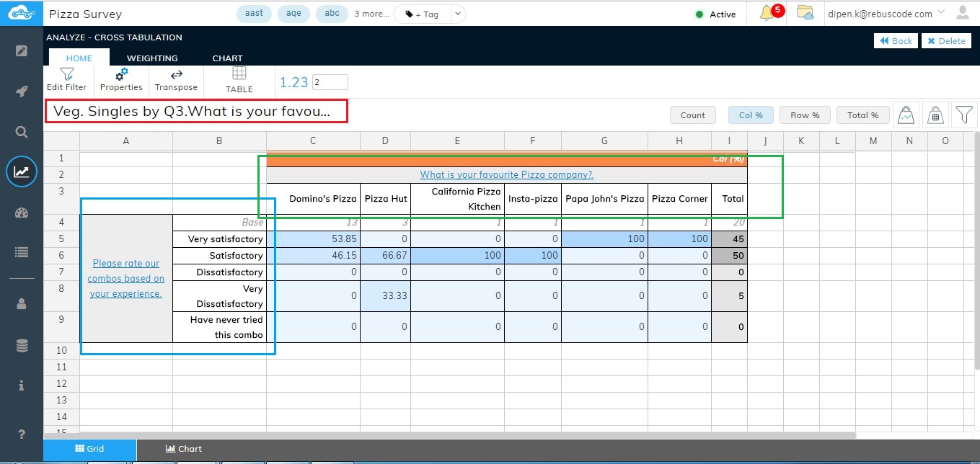Screen dimensions: 980x464
Task: Switch to the HOME tab
Action: coord(79,58)
